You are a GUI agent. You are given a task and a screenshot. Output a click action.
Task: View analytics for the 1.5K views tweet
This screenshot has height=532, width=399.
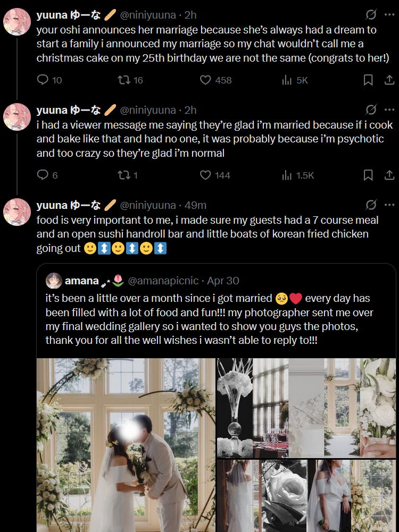tap(287, 175)
